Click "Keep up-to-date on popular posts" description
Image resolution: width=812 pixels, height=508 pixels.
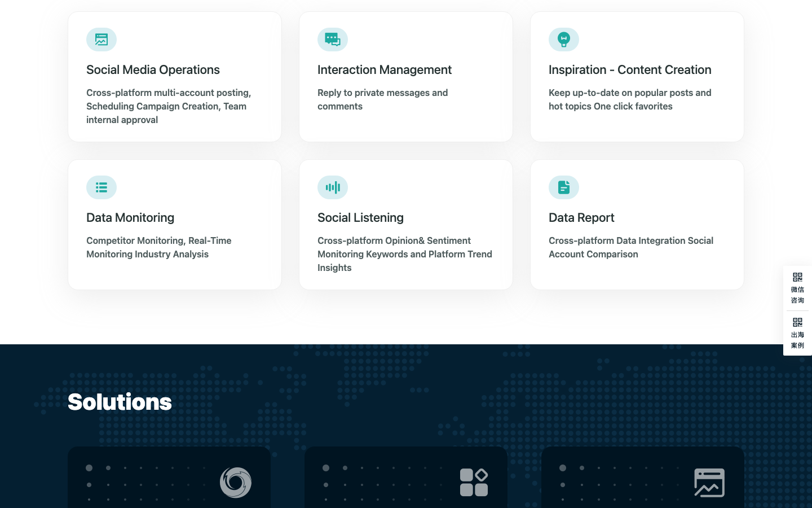point(630,99)
